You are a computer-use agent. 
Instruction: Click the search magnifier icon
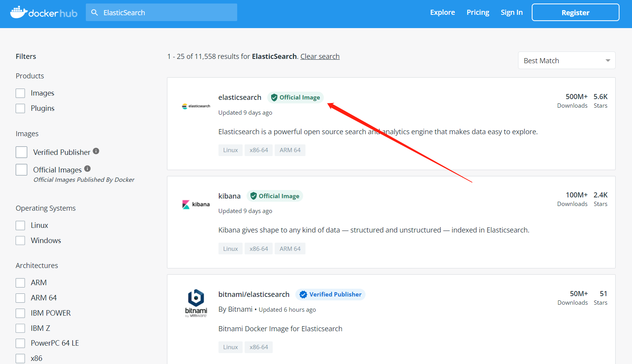[94, 12]
